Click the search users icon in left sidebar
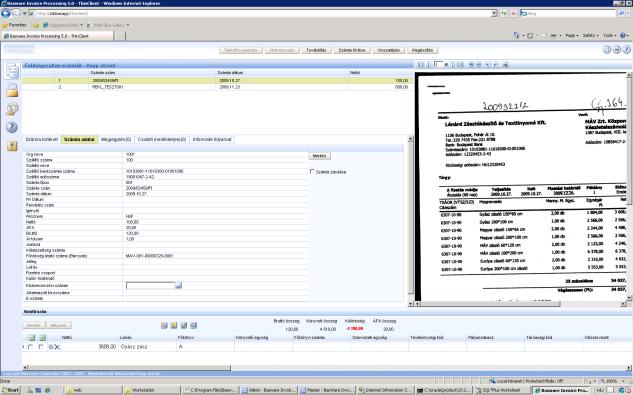This screenshot has height=395, width=633. tap(12, 109)
